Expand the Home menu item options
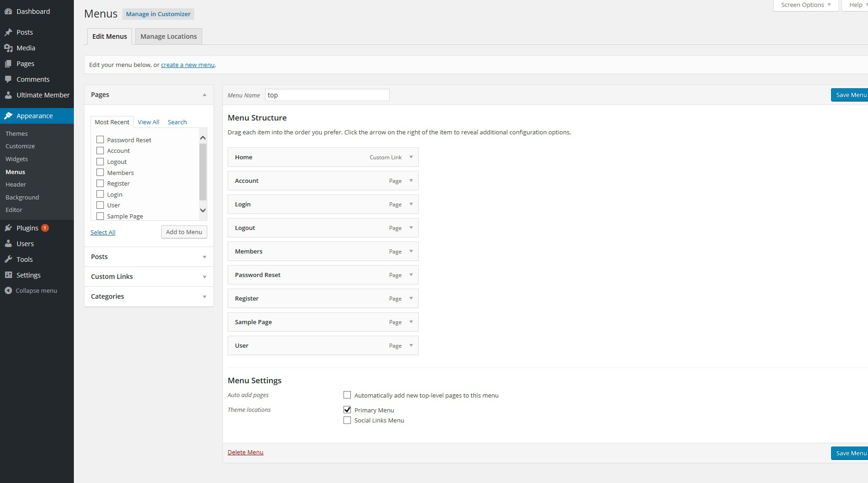Screen dimensions: 868x483 (411, 157)
